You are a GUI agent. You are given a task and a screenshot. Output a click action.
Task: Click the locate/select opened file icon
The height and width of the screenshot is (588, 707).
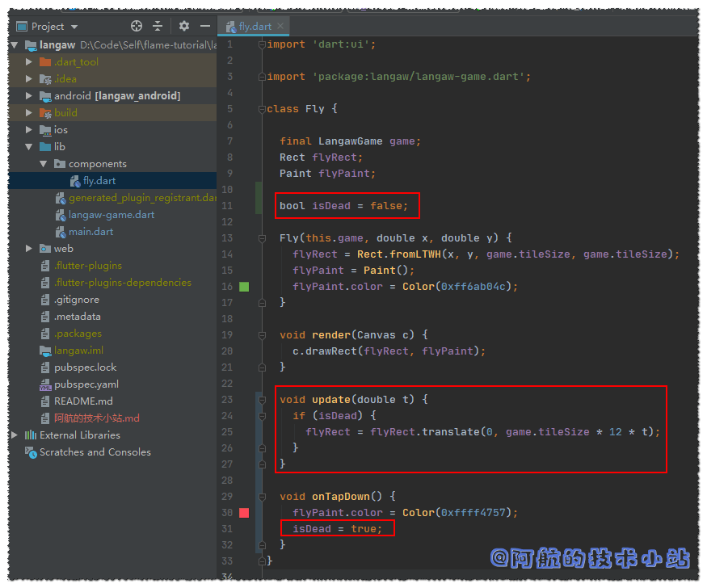coord(137,26)
